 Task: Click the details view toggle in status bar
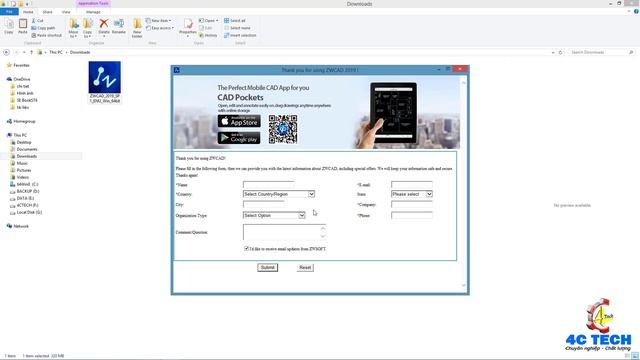pyautogui.click(x=628, y=356)
